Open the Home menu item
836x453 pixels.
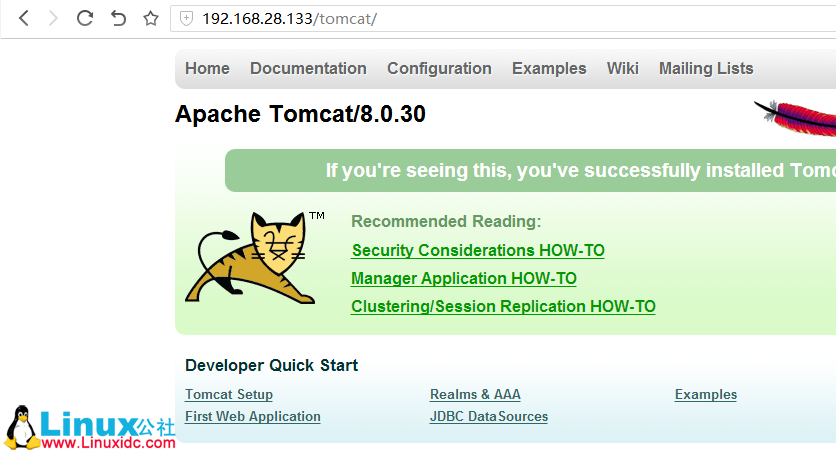pyautogui.click(x=207, y=68)
